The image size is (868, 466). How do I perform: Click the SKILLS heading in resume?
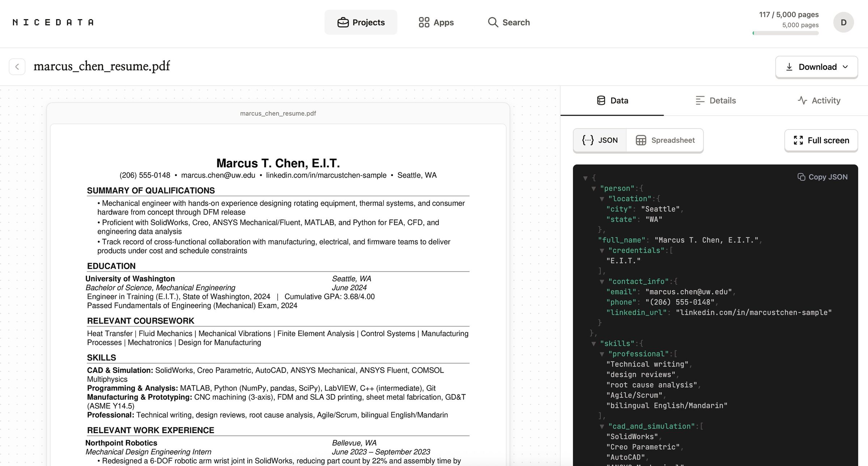tap(102, 358)
